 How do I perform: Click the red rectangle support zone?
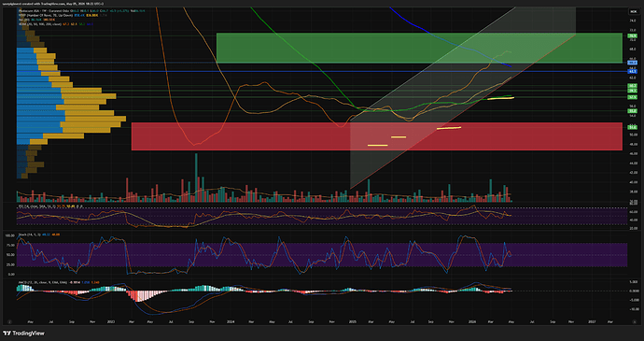(x=377, y=136)
